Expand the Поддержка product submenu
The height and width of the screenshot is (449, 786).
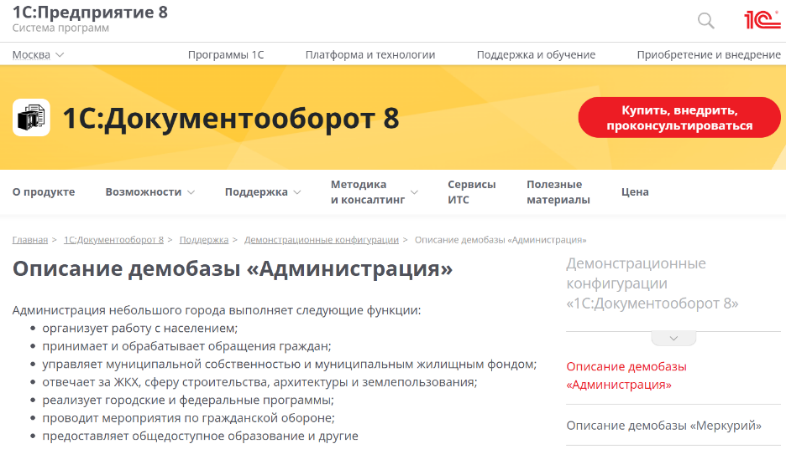coord(263,192)
